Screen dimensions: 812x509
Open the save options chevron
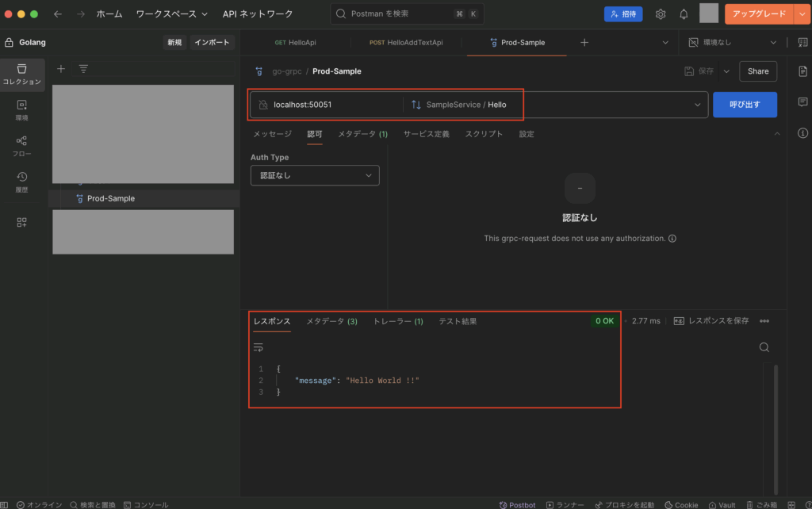(x=726, y=71)
